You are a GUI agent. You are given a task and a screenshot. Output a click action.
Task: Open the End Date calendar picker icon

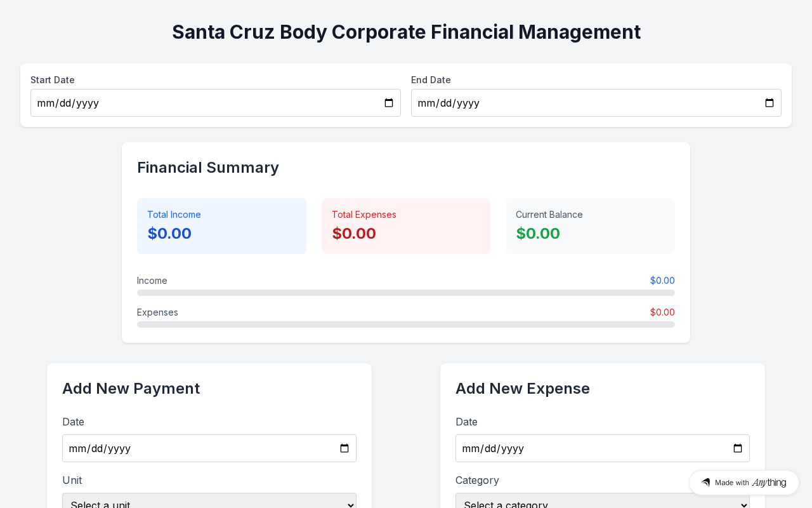(769, 103)
